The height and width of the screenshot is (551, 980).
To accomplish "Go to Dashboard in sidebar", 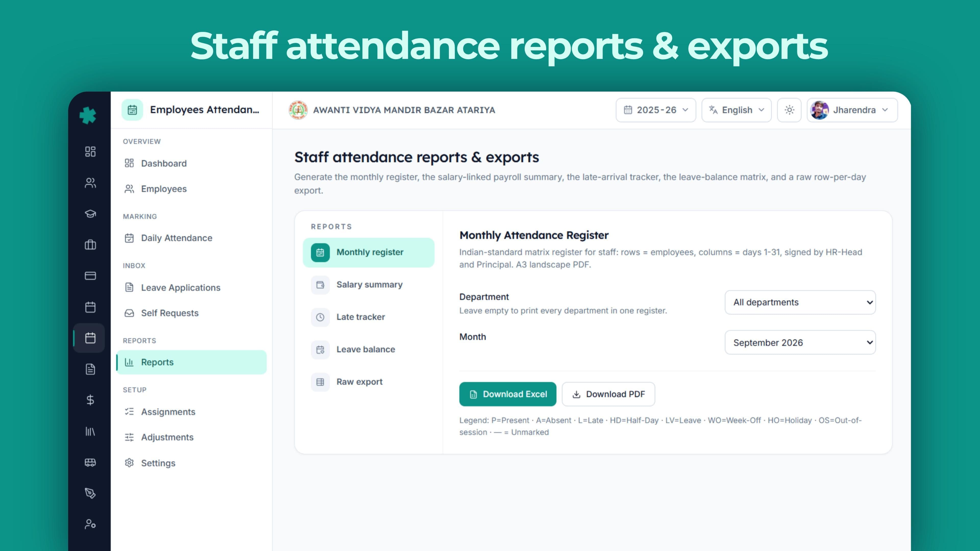I will click(x=191, y=163).
